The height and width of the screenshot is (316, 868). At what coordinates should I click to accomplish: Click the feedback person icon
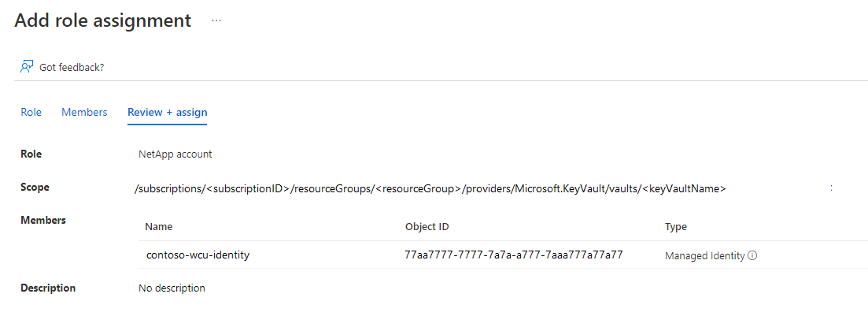27,67
